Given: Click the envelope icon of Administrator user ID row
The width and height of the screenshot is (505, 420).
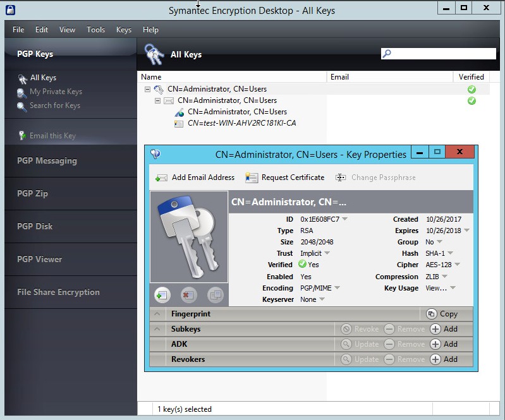Looking at the screenshot, I should tap(169, 100).
